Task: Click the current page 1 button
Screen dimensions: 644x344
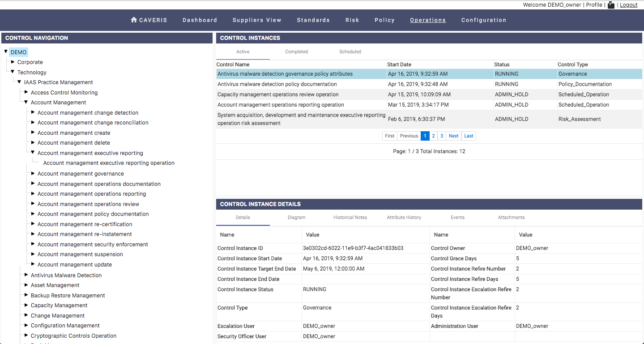Action: pos(425,136)
